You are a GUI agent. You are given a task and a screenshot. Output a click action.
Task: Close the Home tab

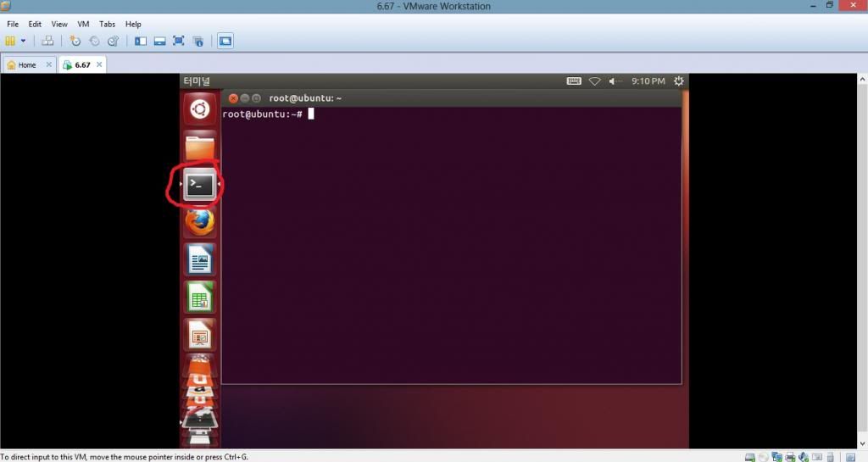click(48, 64)
